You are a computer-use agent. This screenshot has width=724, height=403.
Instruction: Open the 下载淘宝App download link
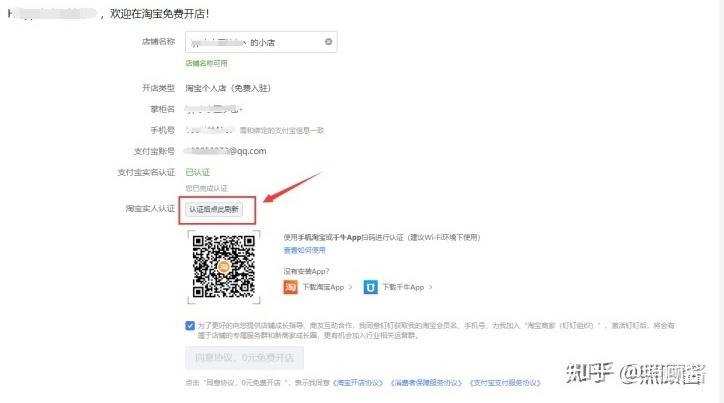[323, 287]
